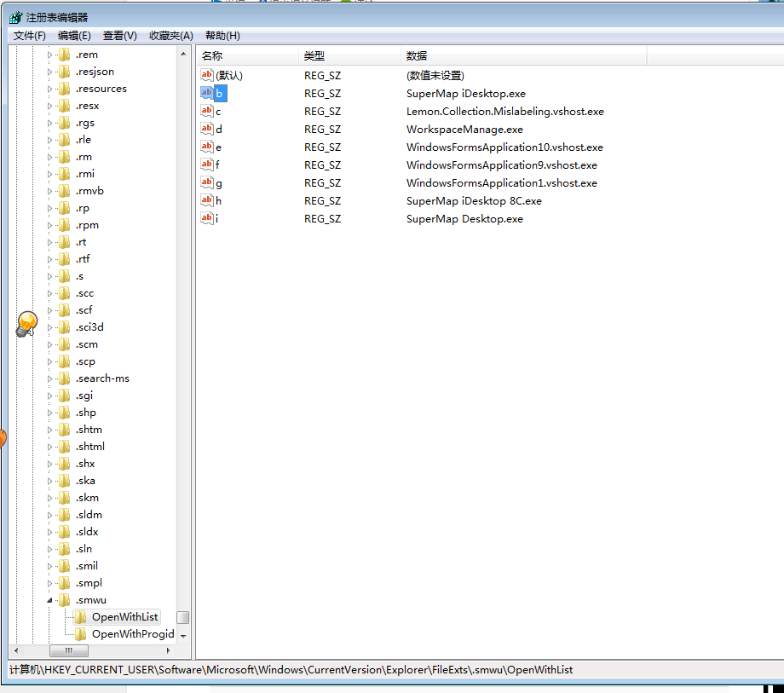784x693 pixels.
Task: Click the REG_SZ icon for value h
Action: click(x=207, y=201)
